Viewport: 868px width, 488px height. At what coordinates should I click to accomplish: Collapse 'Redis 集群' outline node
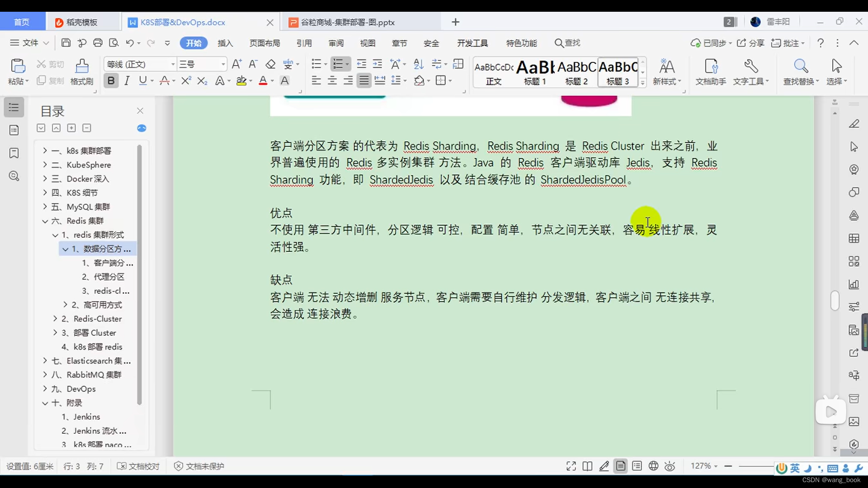[45, 221]
